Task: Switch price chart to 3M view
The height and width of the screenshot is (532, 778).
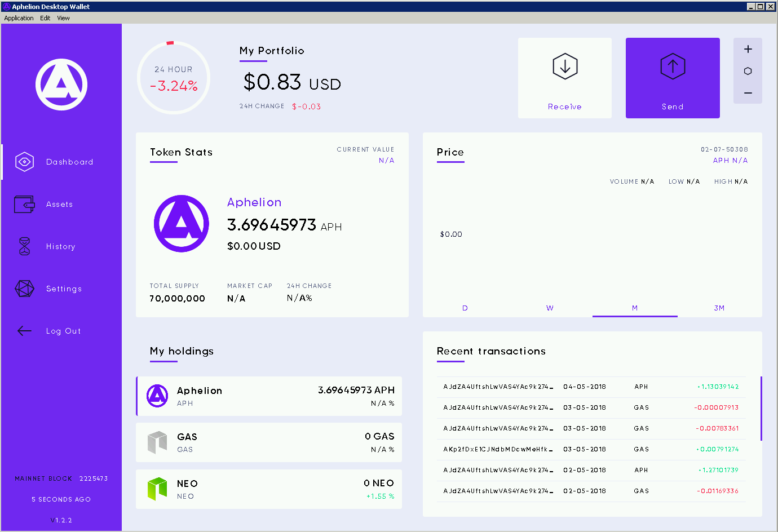Action: point(719,308)
